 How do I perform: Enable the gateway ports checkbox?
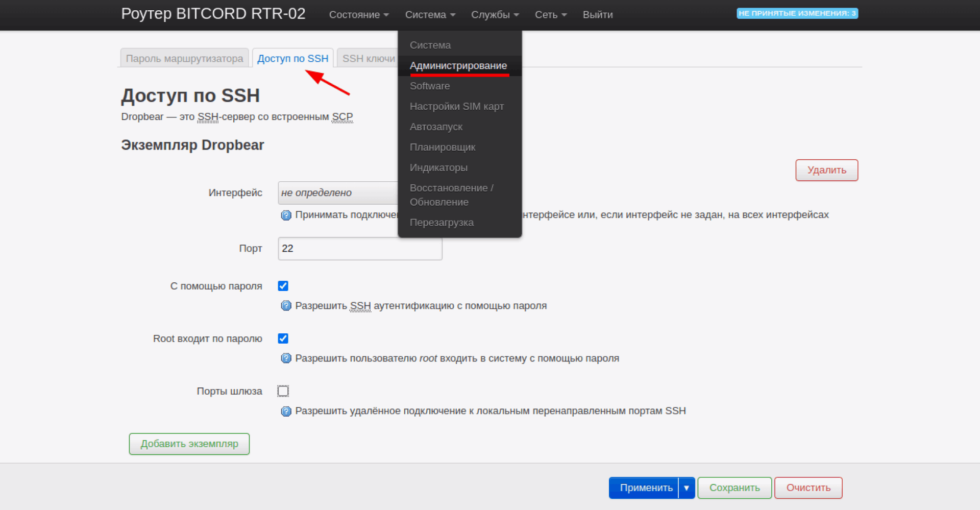point(283,391)
